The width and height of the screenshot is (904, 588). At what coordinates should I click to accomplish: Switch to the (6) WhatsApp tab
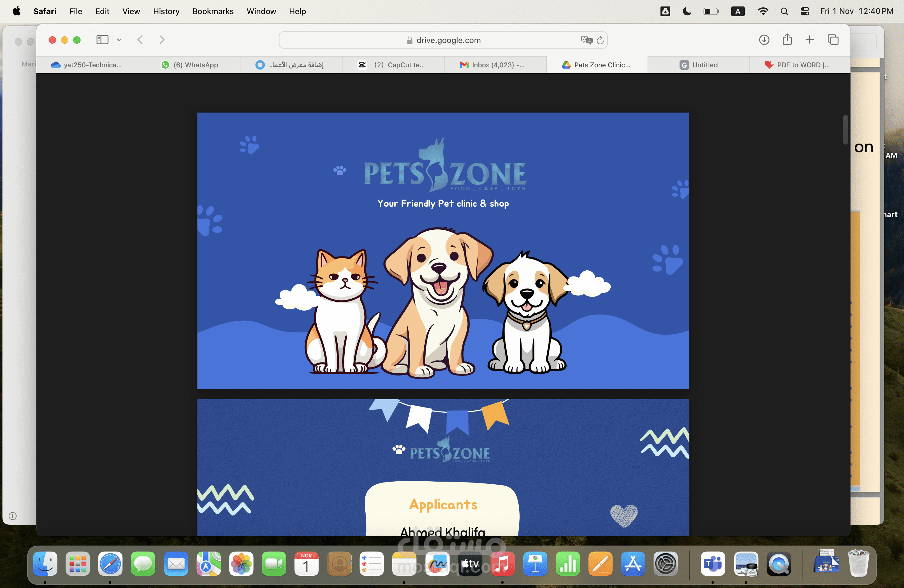tap(189, 65)
